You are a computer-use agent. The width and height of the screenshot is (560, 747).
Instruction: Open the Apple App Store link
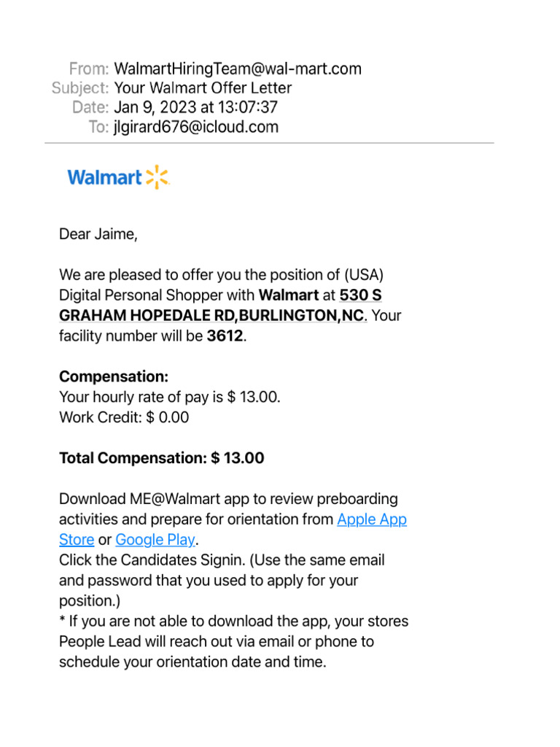click(x=371, y=519)
